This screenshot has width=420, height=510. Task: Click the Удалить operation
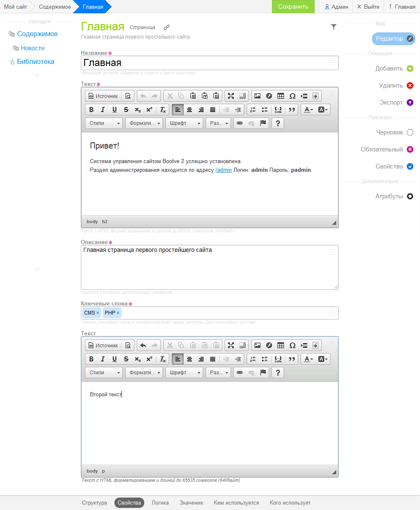(396, 85)
